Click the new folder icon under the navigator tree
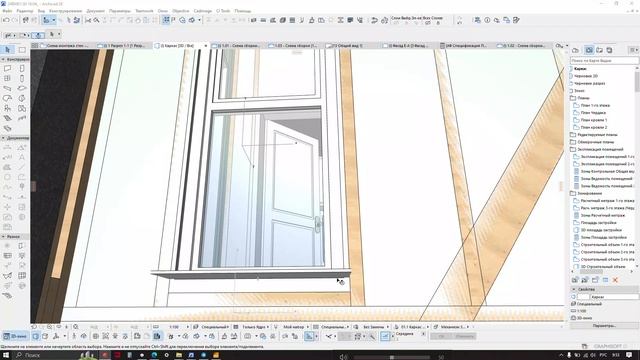The height and width of the screenshot is (360, 640). [x=595, y=280]
